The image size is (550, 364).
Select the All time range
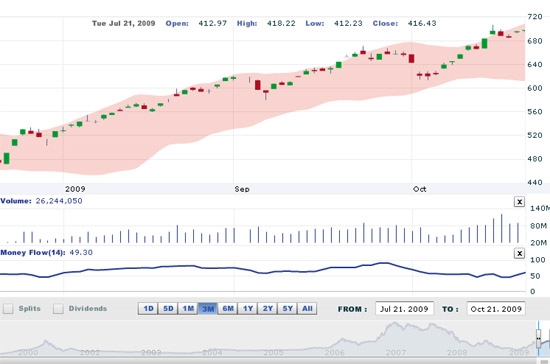(307, 309)
